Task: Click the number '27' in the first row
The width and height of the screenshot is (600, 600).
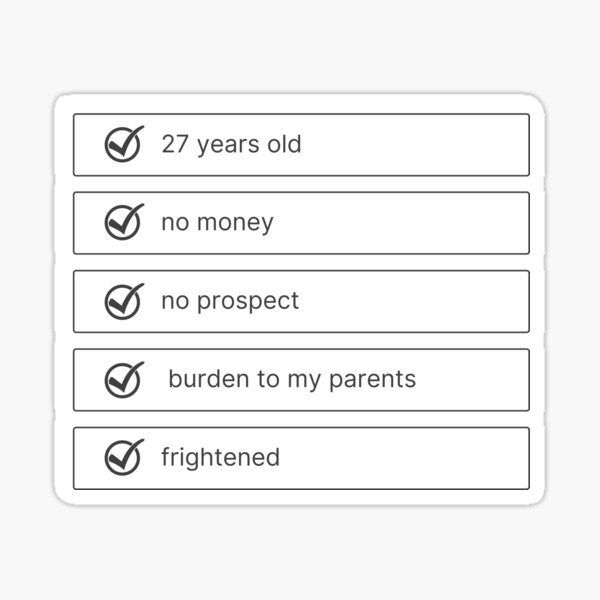Action: tap(174, 144)
